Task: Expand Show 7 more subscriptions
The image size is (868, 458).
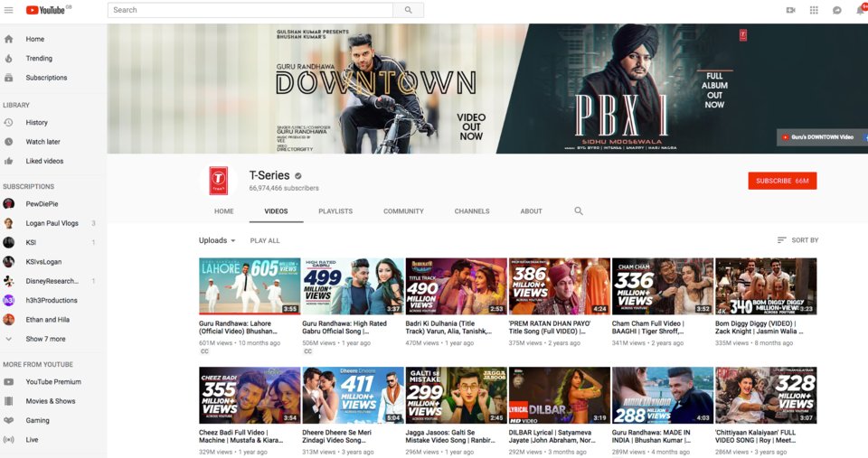Action: tap(45, 339)
